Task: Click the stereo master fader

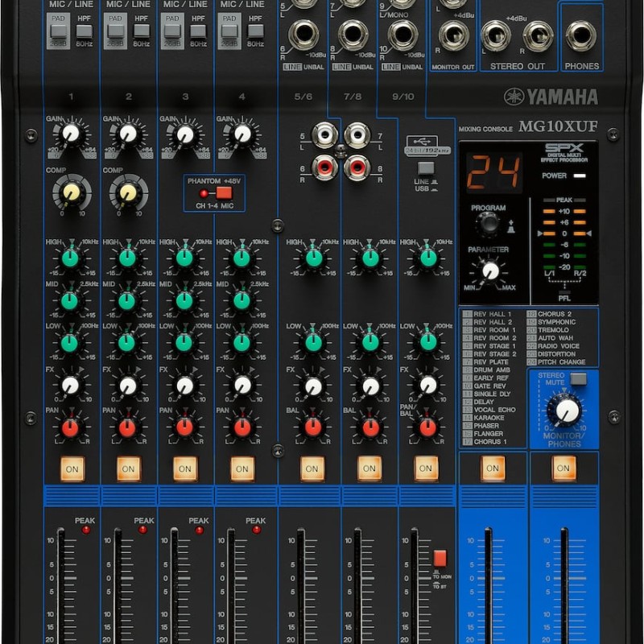Action: pos(564,585)
